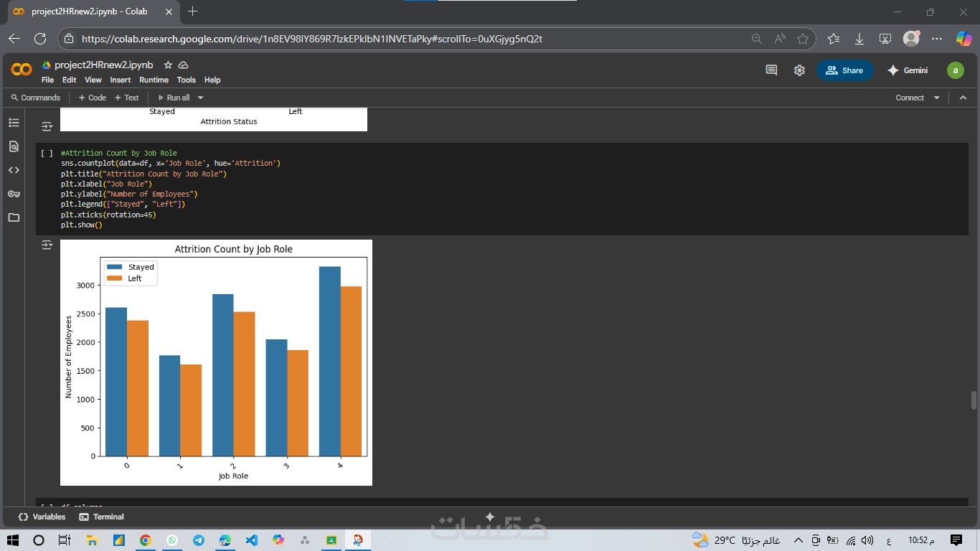This screenshot has height=551, width=980.
Task: View site information lock icon
Action: pyautogui.click(x=69, y=39)
